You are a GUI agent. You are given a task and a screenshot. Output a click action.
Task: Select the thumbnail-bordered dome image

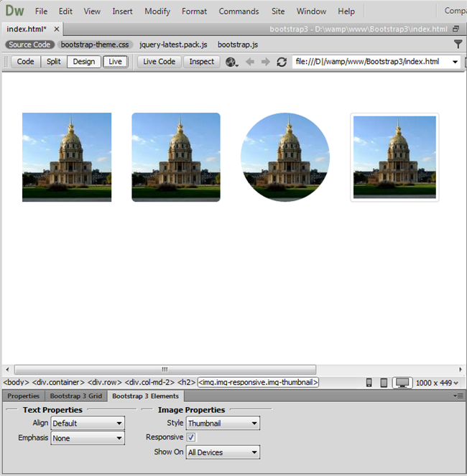[394, 157]
